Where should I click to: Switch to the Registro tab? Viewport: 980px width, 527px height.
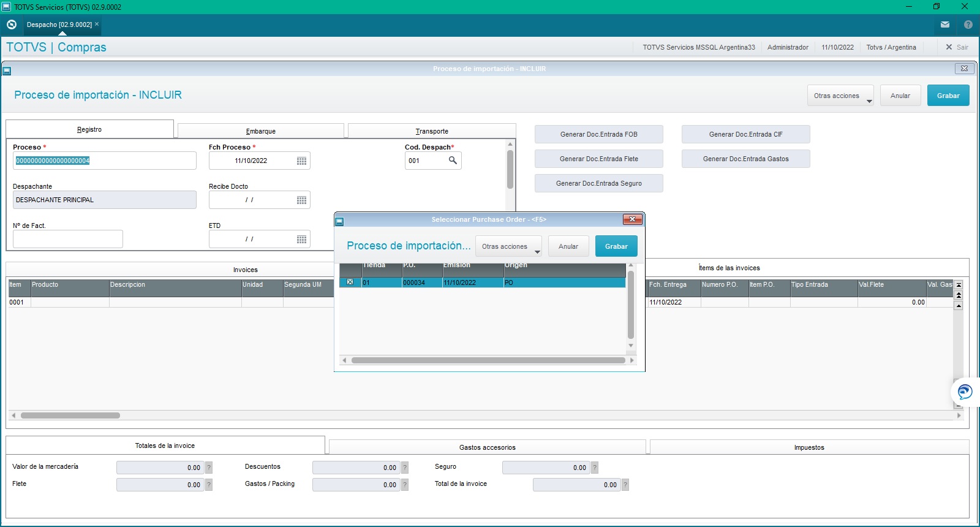(89, 129)
